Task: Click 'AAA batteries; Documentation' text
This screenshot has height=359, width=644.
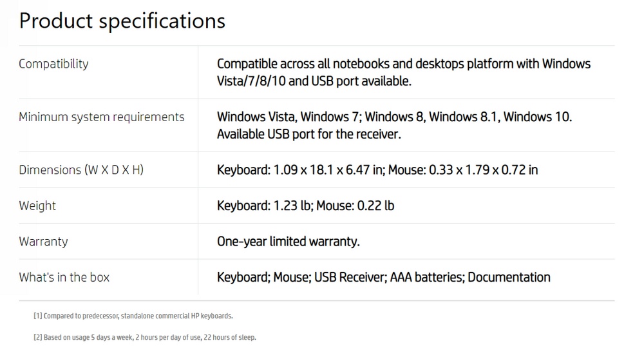Action: [x=470, y=277]
